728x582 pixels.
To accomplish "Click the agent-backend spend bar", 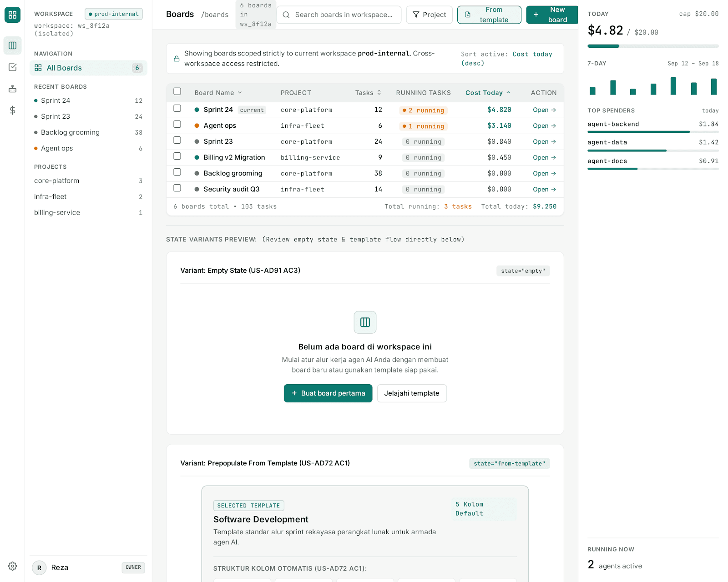I will point(653,132).
